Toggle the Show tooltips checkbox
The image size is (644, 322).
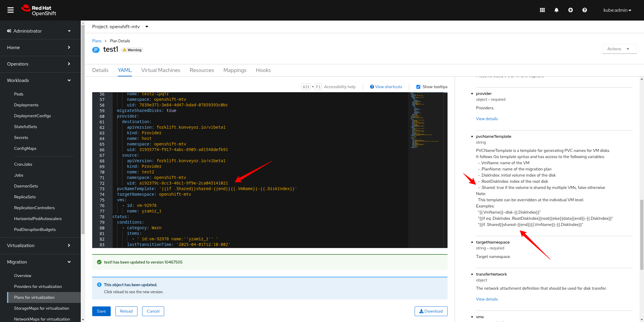[418, 87]
